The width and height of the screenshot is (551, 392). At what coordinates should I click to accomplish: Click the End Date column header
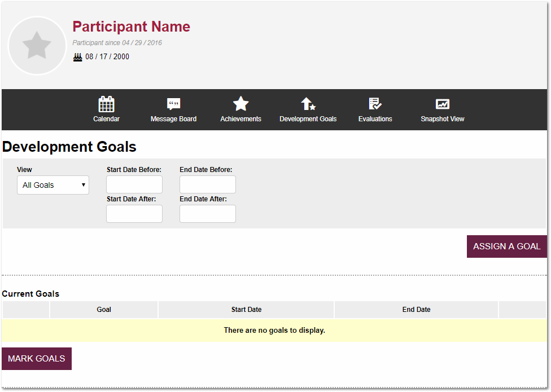[416, 310]
